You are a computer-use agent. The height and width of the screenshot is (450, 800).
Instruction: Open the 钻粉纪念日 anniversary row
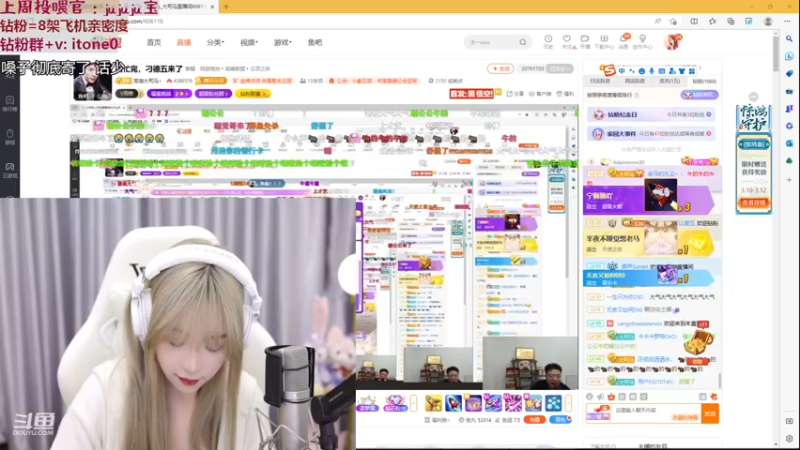651,115
